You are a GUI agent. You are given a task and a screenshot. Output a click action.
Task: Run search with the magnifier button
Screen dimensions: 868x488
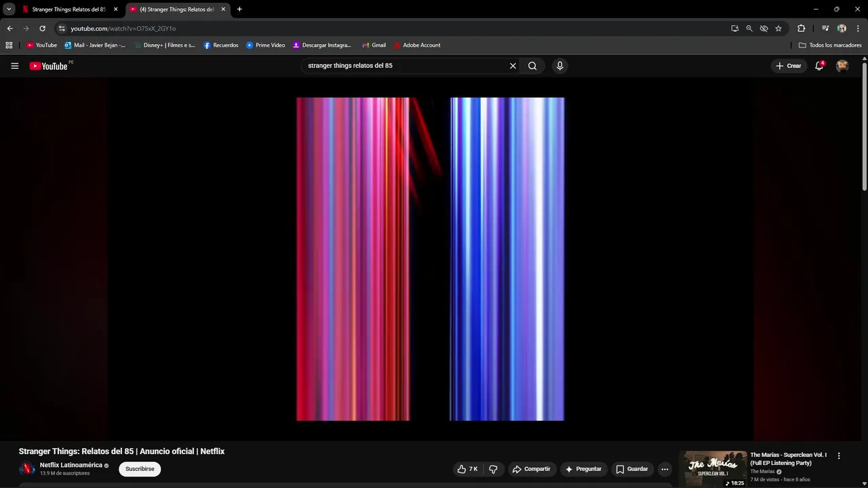[x=532, y=66]
